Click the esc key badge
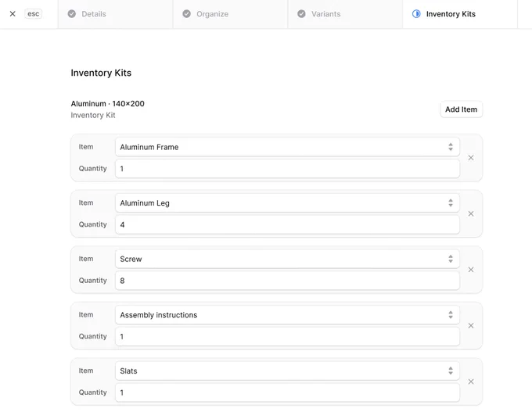Viewport: 532px width, 419px height. (x=33, y=14)
